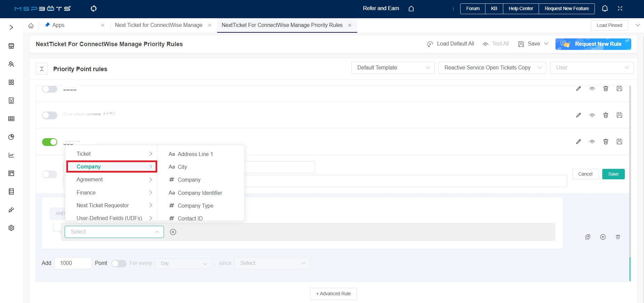Enable the 'For every' point toggle
This screenshot has width=644, height=303.
point(119,263)
